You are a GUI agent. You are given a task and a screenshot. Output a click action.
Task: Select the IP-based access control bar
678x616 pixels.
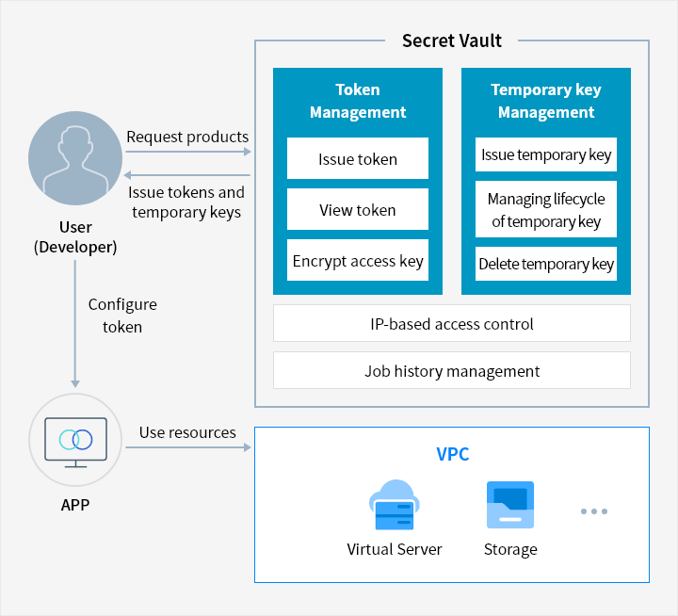[x=452, y=323]
